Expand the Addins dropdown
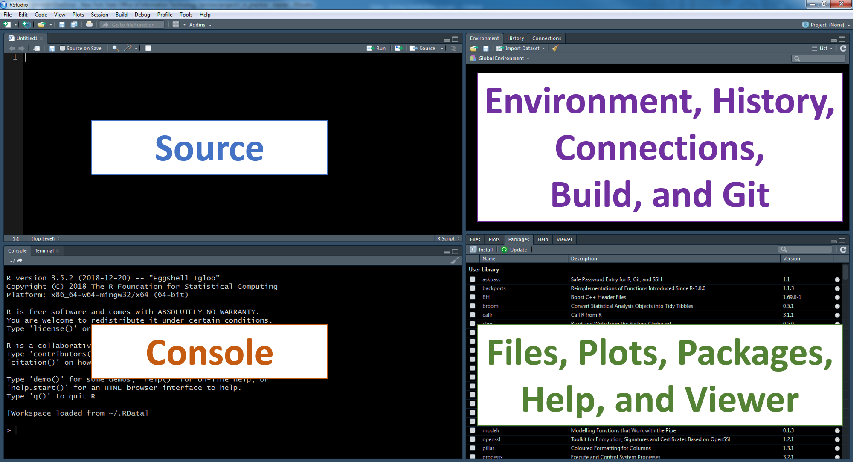 [x=200, y=25]
